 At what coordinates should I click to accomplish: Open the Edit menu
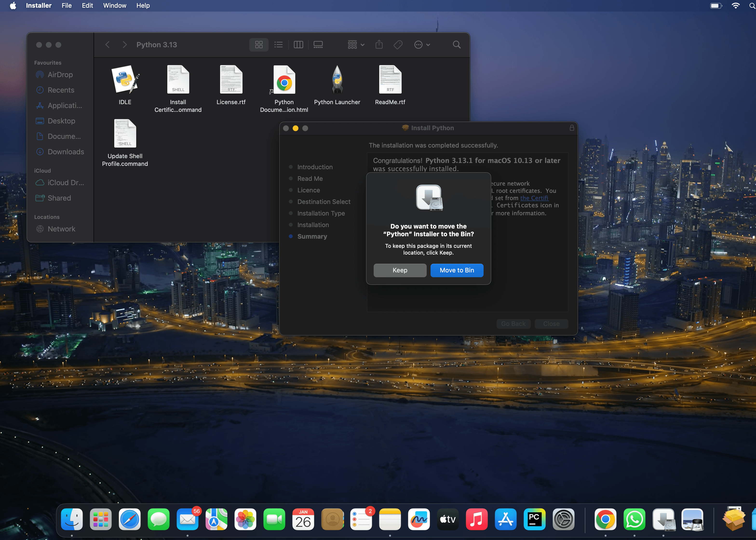pos(88,5)
